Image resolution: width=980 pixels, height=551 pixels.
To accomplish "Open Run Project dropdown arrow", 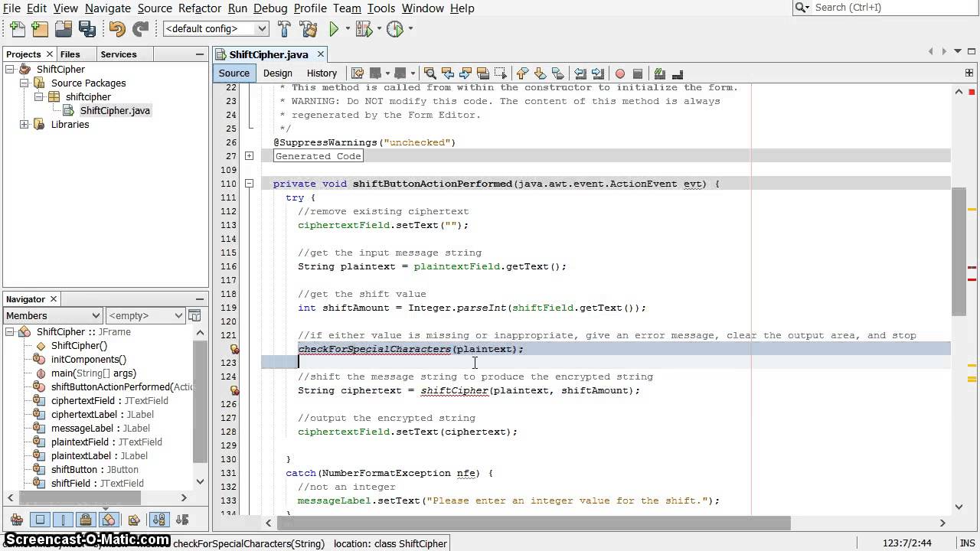I will coord(347,29).
